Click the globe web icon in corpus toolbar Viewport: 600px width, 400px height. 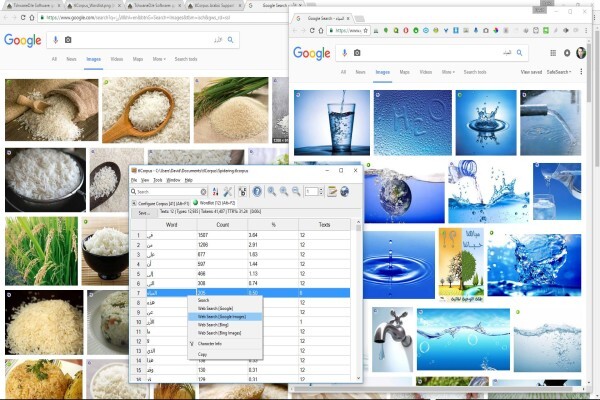pos(344,191)
